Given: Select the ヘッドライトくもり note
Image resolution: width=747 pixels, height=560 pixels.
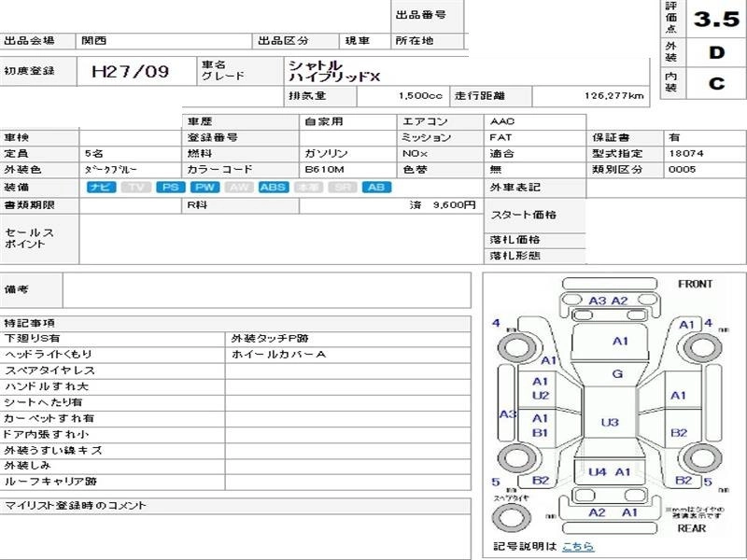Looking at the screenshot, I should click(x=48, y=355).
